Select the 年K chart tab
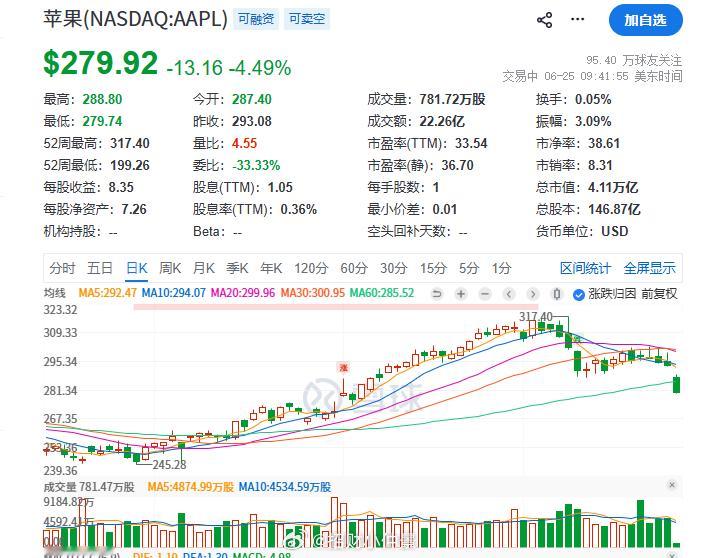 (x=271, y=268)
